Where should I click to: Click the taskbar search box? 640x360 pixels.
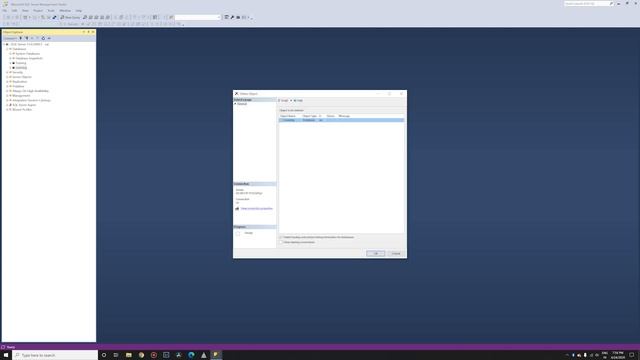[55, 355]
